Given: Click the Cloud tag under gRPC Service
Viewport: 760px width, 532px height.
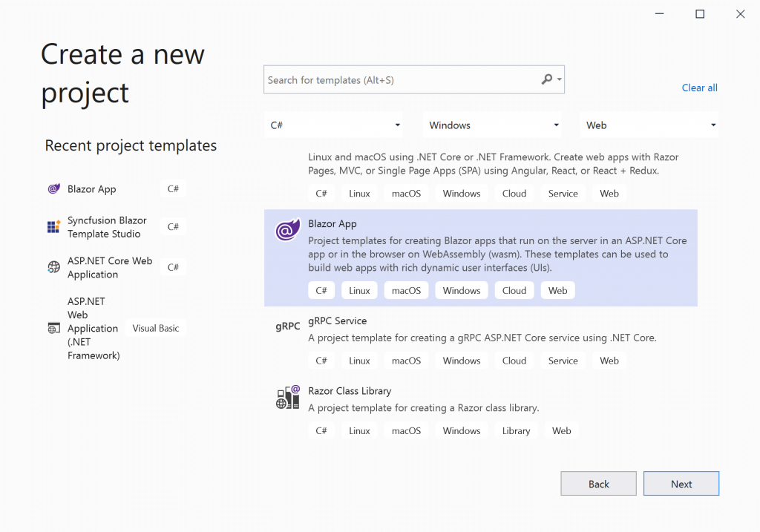Looking at the screenshot, I should click(x=514, y=360).
